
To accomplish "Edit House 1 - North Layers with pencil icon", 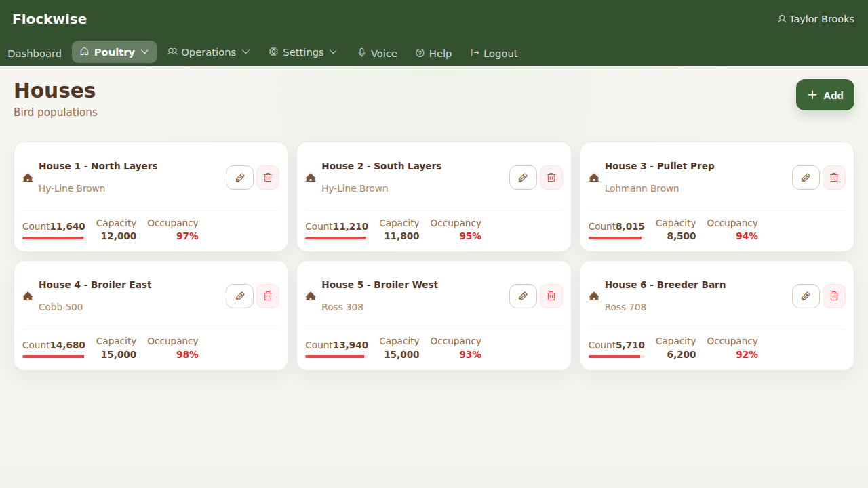I will (239, 178).
